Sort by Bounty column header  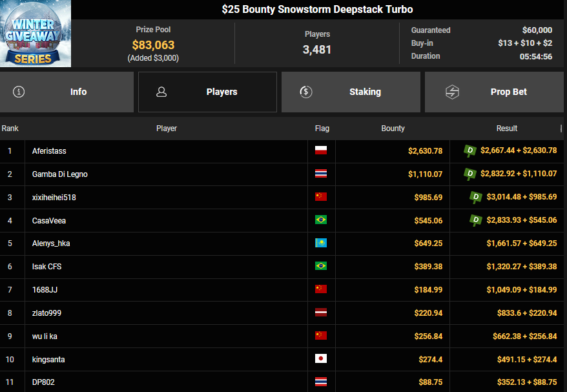pos(393,129)
